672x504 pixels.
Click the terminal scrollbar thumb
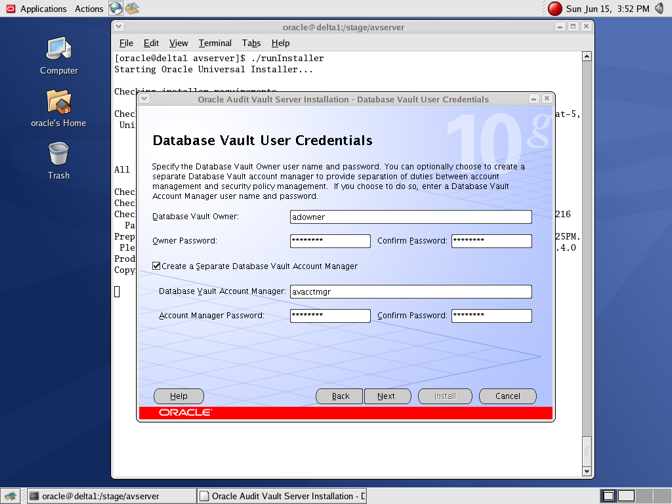pyautogui.click(x=587, y=451)
